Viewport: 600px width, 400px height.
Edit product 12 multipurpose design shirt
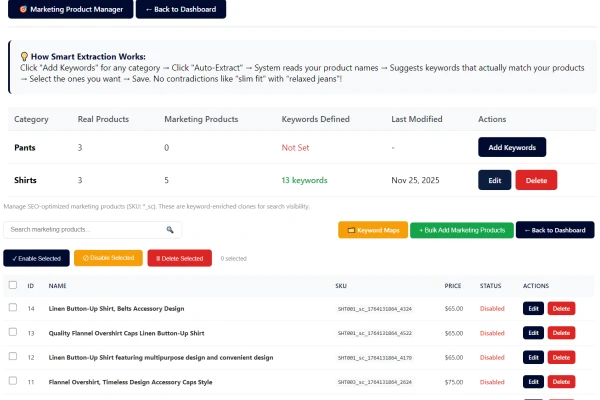pyautogui.click(x=533, y=358)
